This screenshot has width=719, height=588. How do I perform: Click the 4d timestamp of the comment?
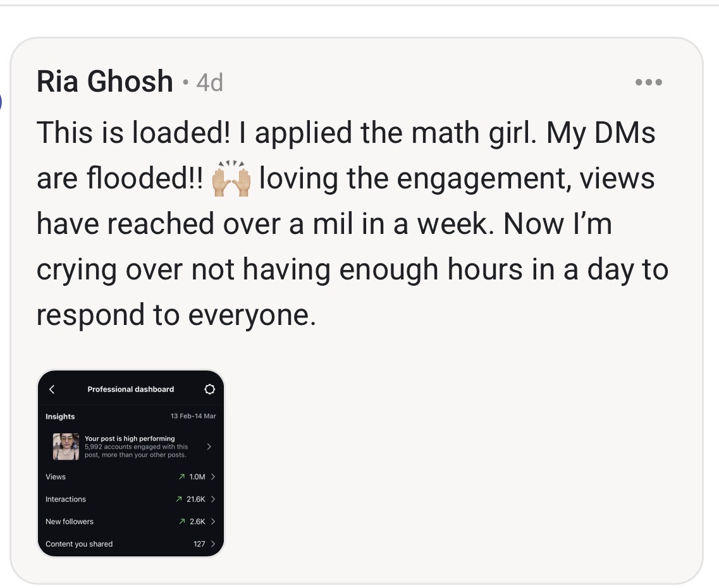209,83
